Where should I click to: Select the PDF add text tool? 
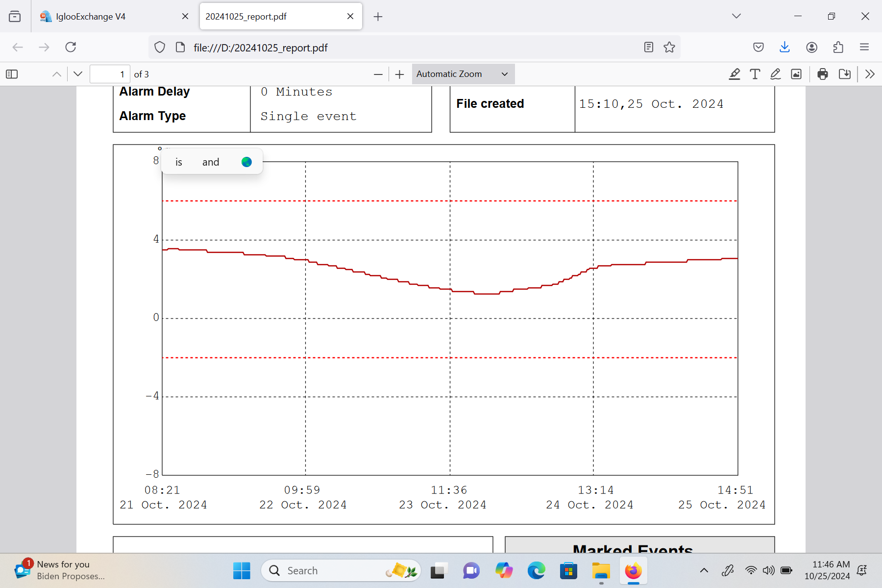click(755, 74)
